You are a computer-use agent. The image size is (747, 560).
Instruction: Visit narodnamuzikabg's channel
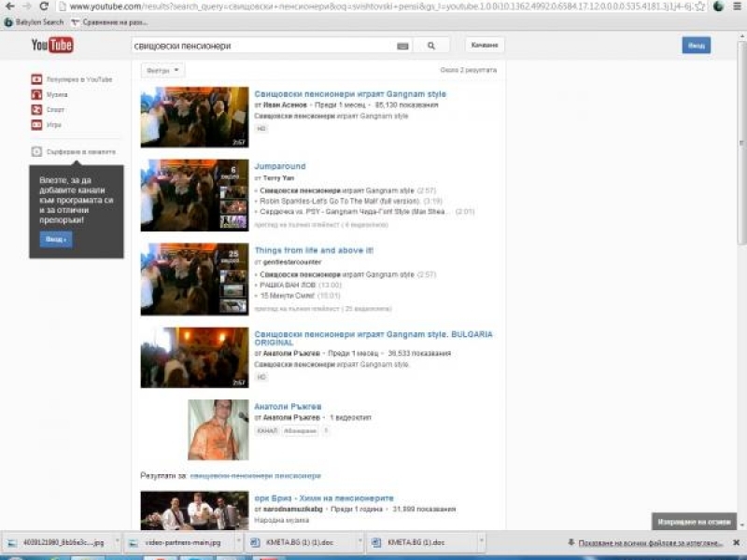click(x=292, y=510)
